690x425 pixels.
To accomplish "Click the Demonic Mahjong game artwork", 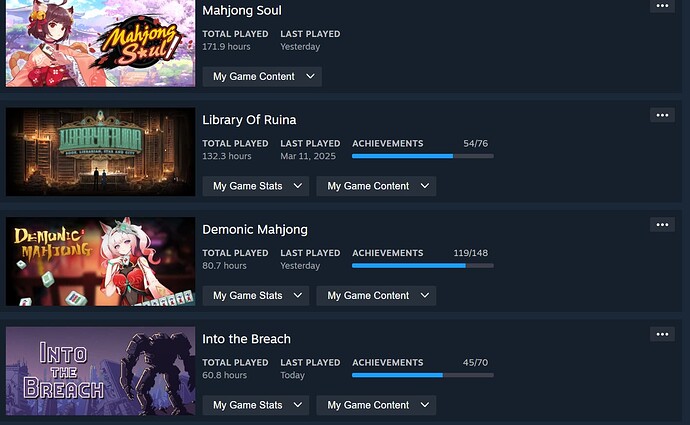I will coord(100,261).
